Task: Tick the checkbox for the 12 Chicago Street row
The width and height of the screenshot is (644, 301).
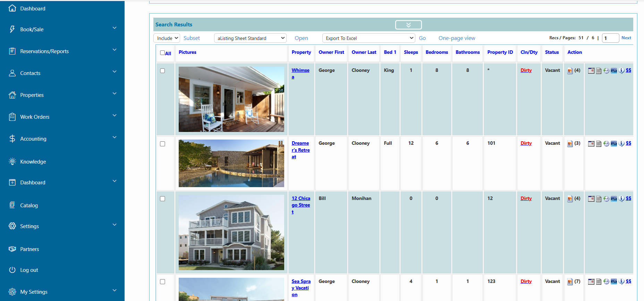Action: click(x=162, y=199)
